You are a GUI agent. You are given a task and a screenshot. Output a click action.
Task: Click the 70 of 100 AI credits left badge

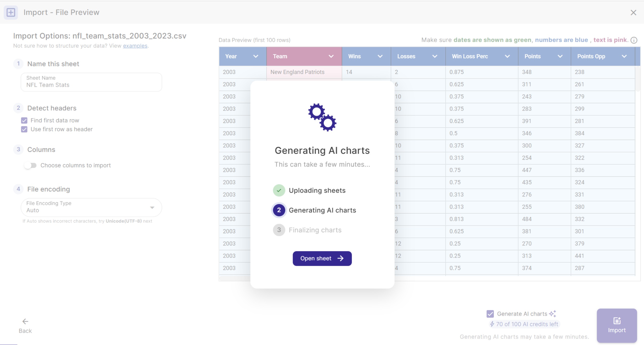coord(524,324)
